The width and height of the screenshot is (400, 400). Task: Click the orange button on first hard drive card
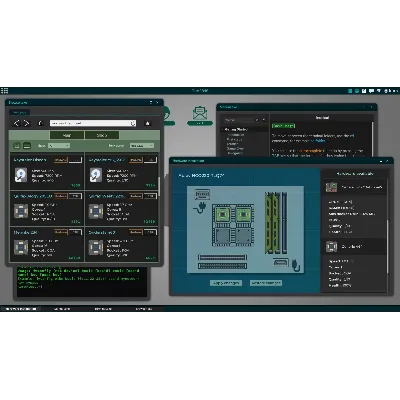61,160
